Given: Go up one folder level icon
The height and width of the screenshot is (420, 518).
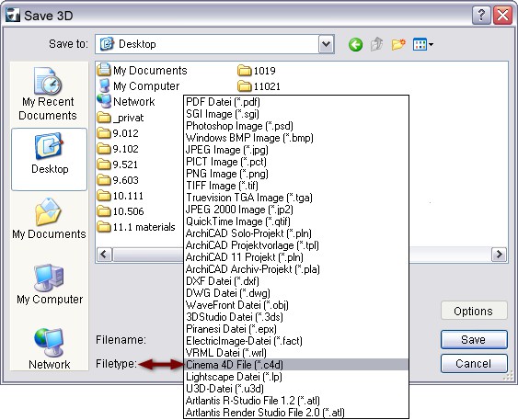Looking at the screenshot, I should coord(377,44).
